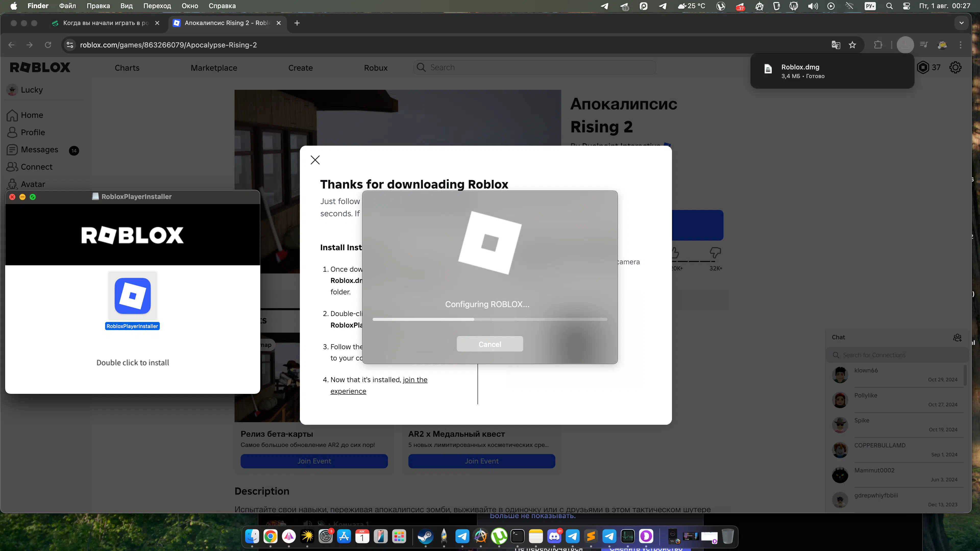The height and width of the screenshot is (551, 980).
Task: Click the Configuring ROBLOX progress bar
Action: tap(490, 319)
